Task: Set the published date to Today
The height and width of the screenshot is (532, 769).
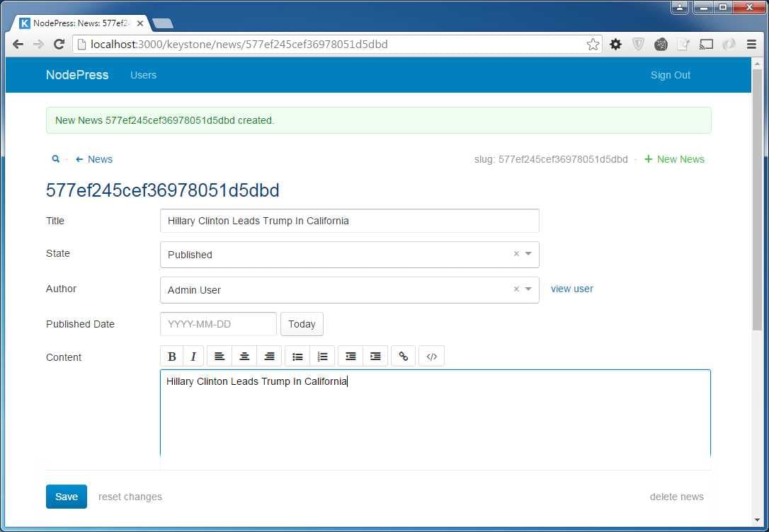Action: [x=302, y=324]
